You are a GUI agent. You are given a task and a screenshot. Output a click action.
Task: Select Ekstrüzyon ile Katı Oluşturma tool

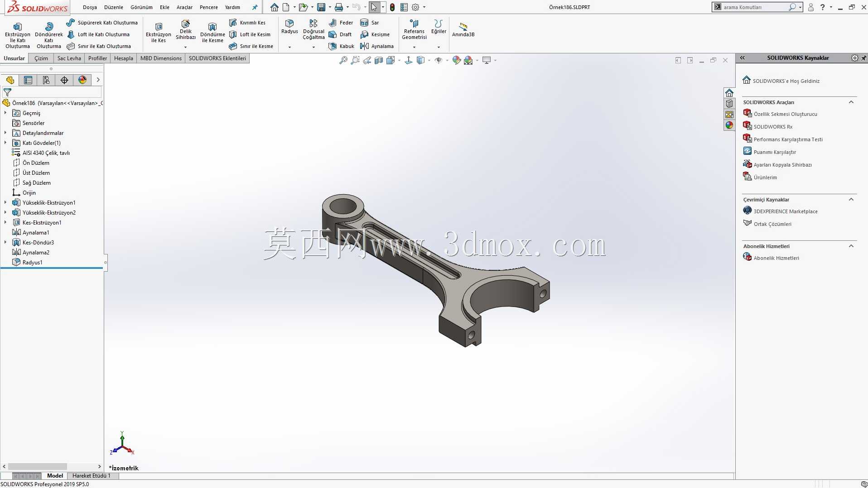tap(18, 35)
